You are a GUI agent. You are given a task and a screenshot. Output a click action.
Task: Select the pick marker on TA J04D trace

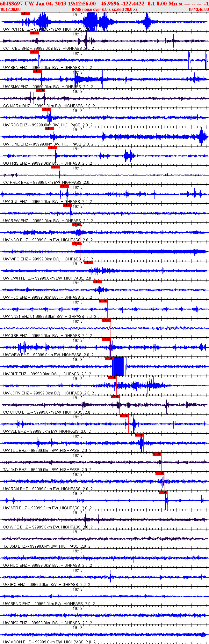[x=157, y=454]
